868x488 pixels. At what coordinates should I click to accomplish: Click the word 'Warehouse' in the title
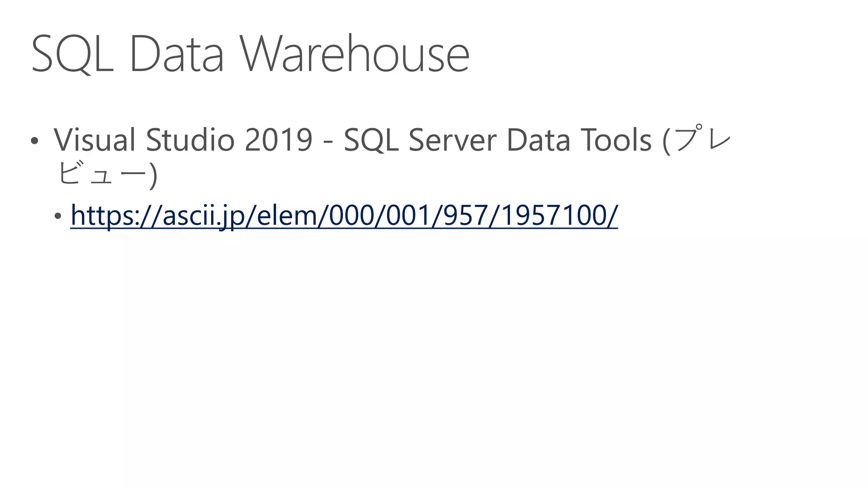355,54
